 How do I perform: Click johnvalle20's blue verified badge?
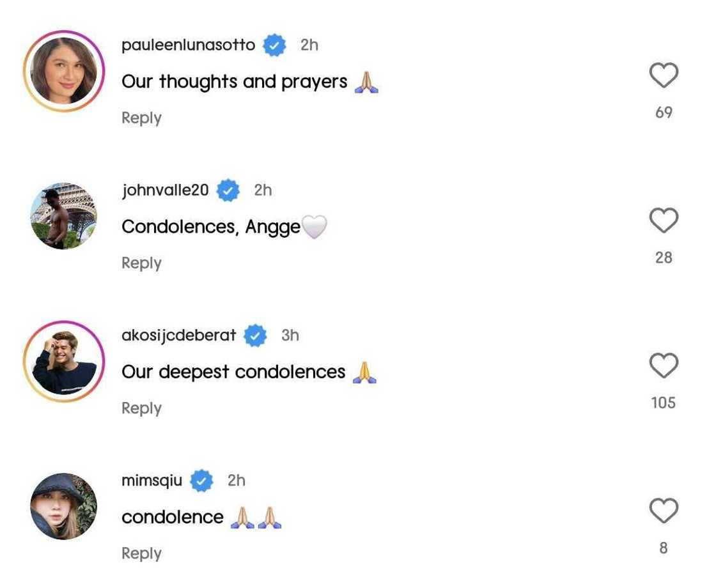point(228,190)
